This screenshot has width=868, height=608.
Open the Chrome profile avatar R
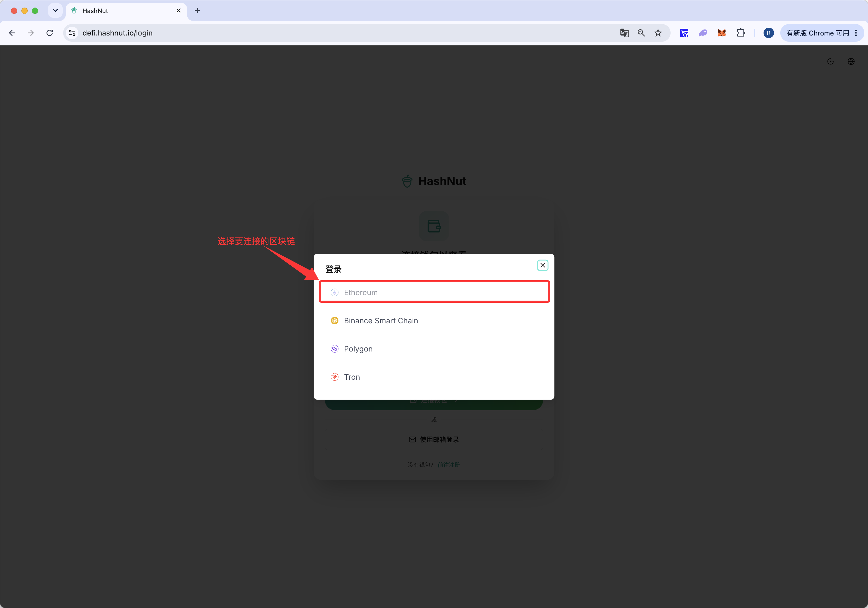[x=769, y=33]
